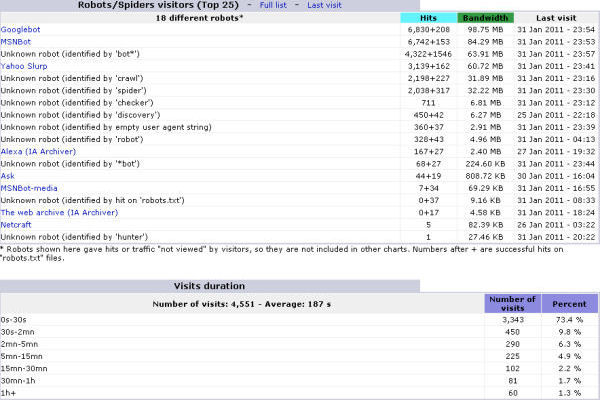Select Unknown robot identified by '*bot' row
This screenshot has width=600, height=400.
(299, 164)
